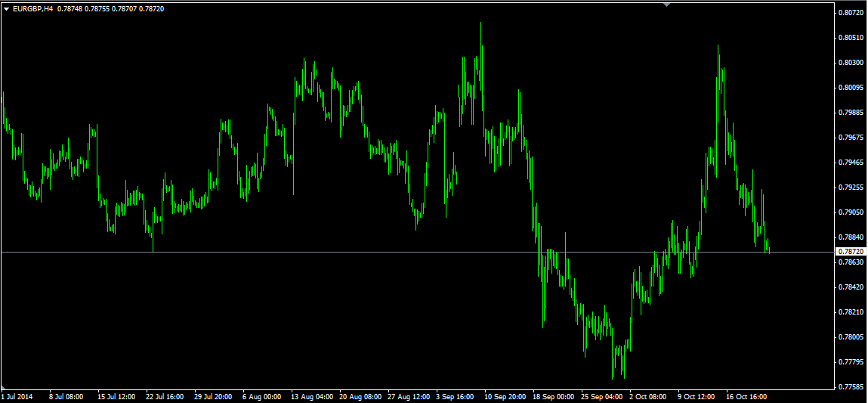Click the 6 Aug 00:00 time axis label
868x403 pixels.
[262, 397]
